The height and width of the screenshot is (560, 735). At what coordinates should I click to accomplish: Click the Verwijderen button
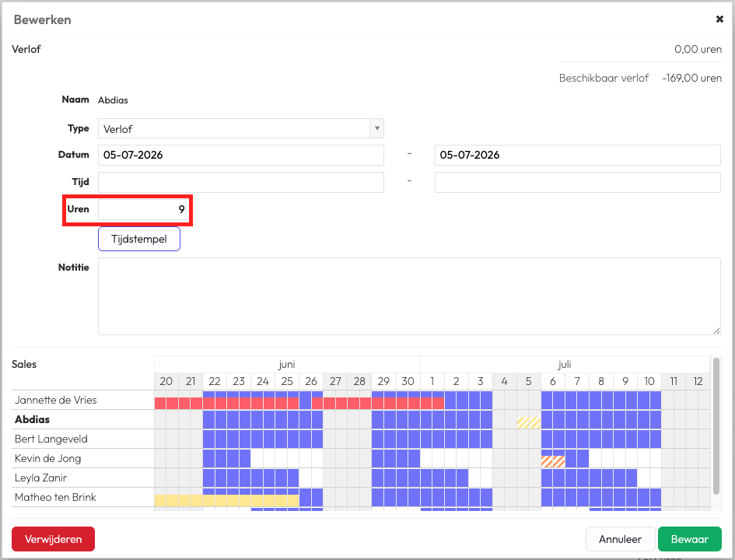[x=53, y=539]
